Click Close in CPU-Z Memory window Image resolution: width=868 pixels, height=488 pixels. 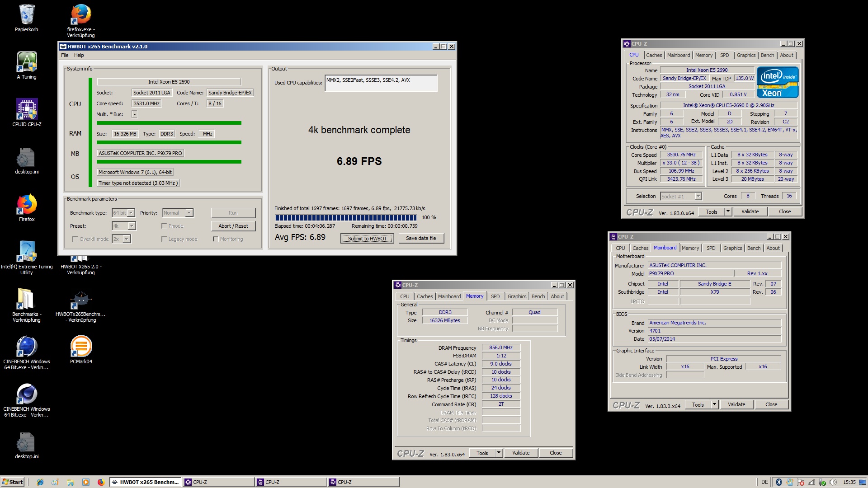click(556, 453)
